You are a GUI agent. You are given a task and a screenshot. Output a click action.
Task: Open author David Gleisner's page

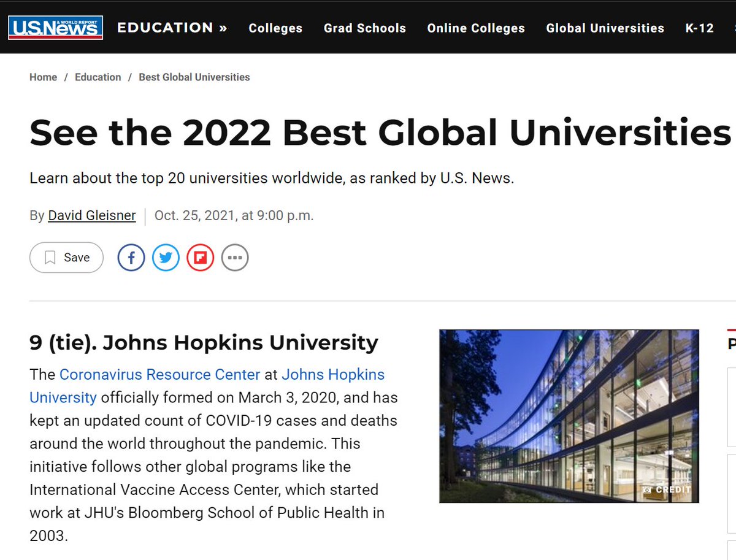click(92, 216)
